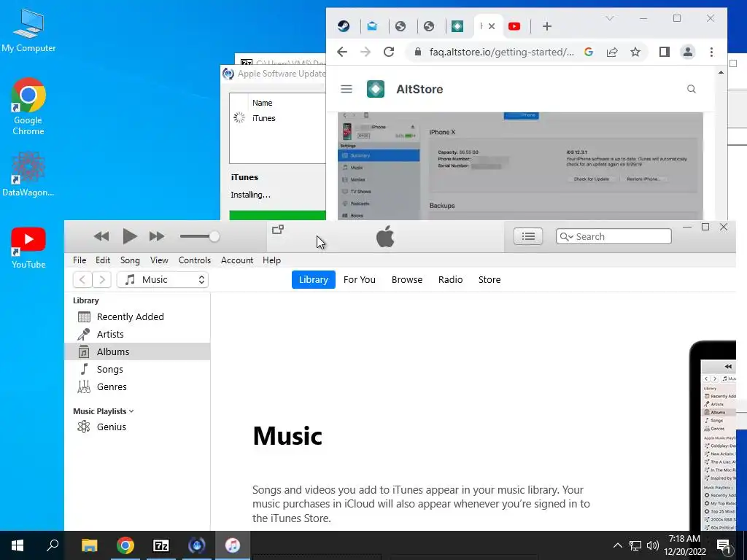This screenshot has width=747, height=560.
Task: Select the Google Chrome desktop shortcut
Action: pyautogui.click(x=28, y=106)
